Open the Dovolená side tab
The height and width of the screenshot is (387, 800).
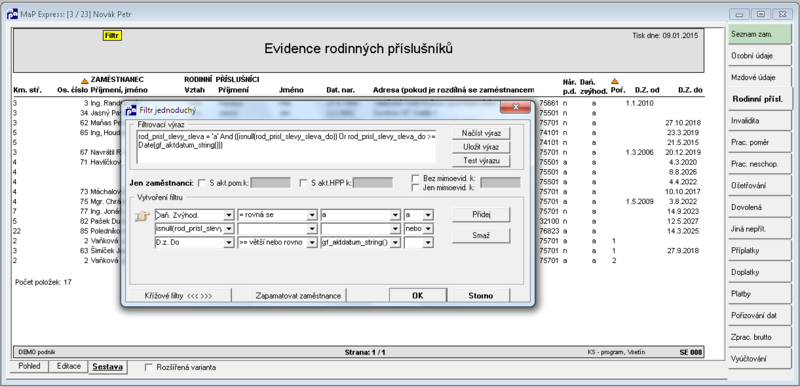[x=759, y=208]
